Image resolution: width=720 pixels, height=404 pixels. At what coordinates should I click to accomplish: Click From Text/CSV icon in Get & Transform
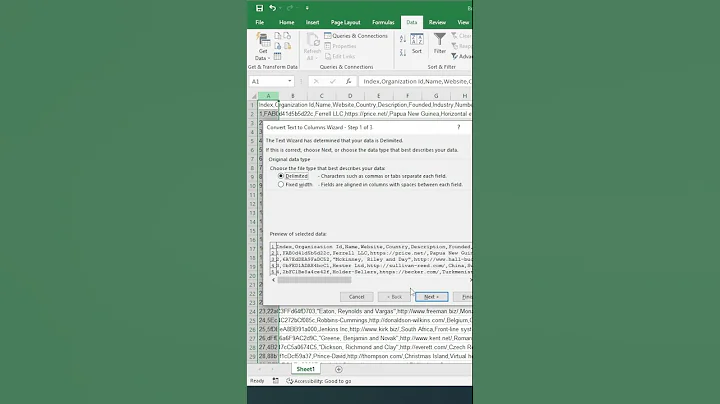click(x=277, y=36)
